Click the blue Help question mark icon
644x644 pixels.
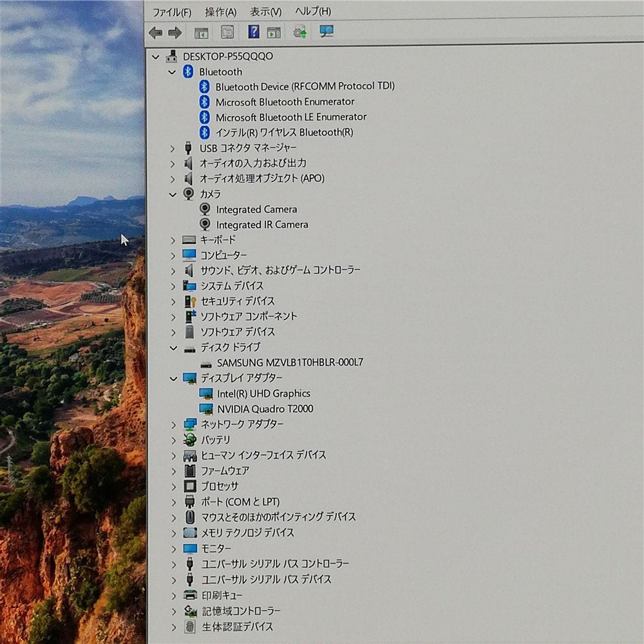pos(254,32)
